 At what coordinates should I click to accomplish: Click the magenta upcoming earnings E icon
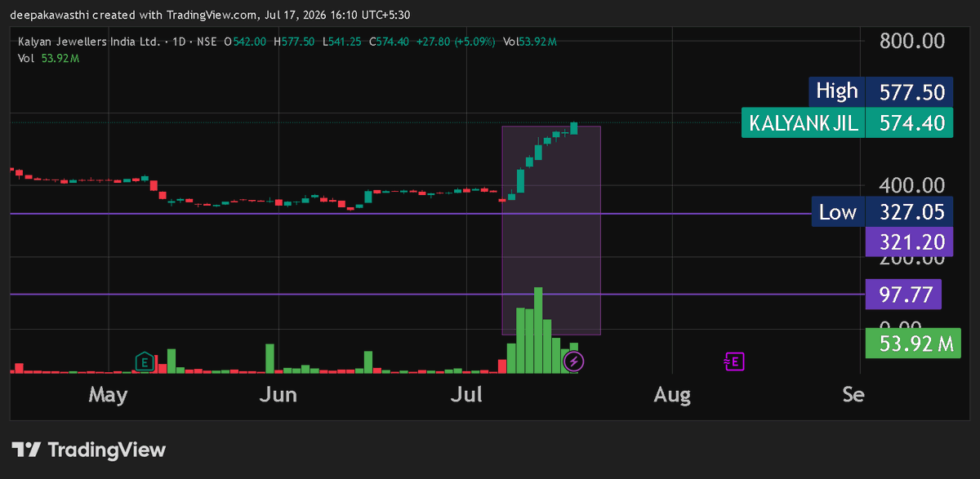733,361
